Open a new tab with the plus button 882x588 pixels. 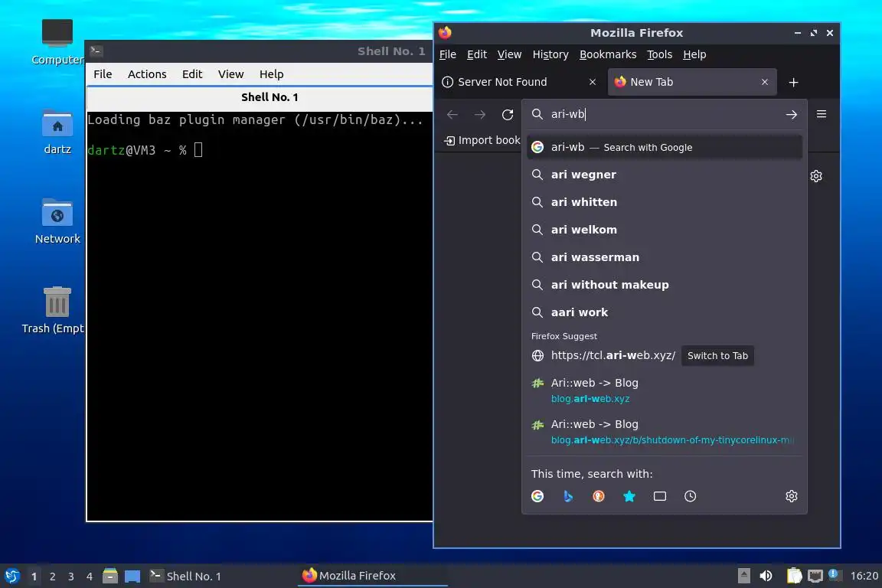pyautogui.click(x=794, y=83)
